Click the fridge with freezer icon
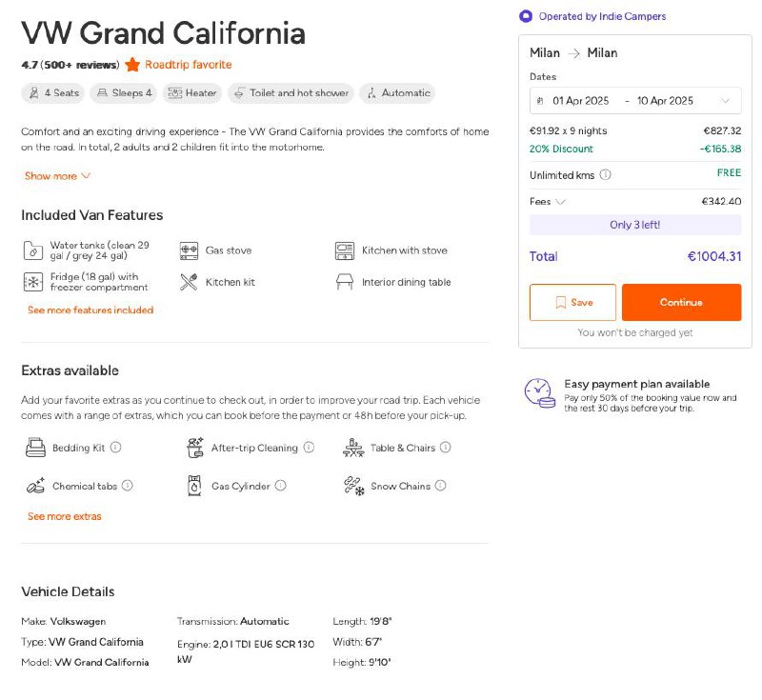Viewport: 762px width, 700px height. [x=33, y=282]
